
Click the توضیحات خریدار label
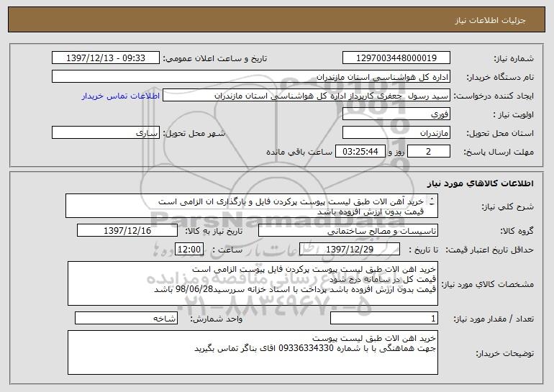505,353
